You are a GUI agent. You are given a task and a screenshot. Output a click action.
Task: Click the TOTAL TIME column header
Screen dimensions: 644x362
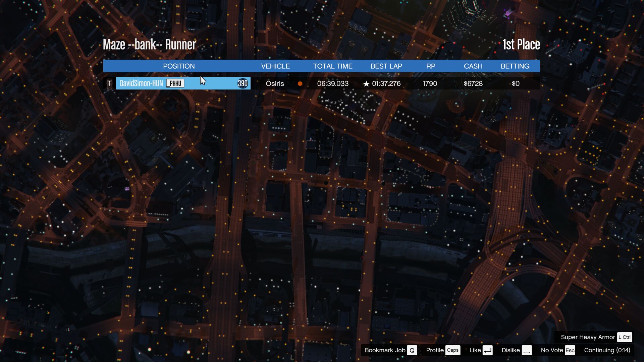pyautogui.click(x=333, y=66)
